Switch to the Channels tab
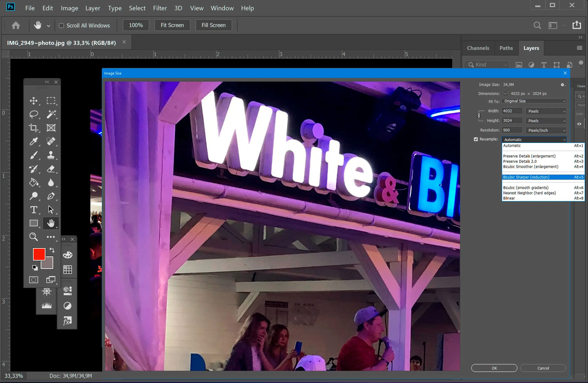 [x=478, y=48]
